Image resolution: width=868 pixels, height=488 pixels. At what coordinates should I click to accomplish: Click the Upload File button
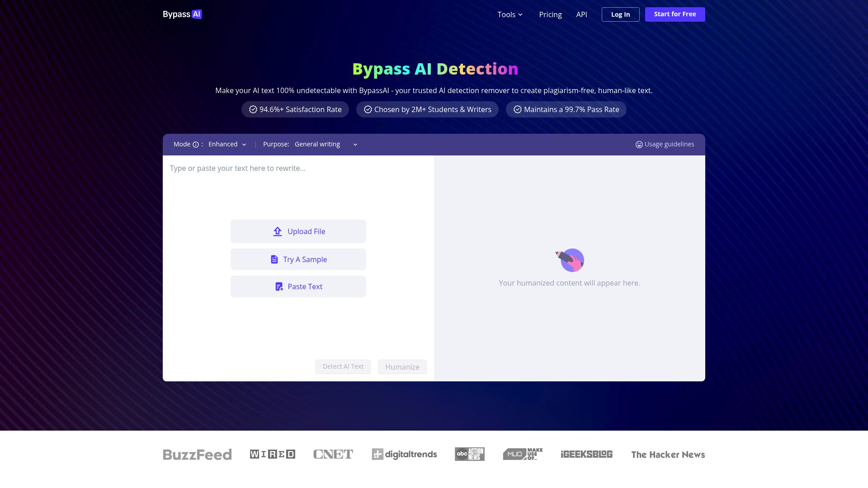(298, 231)
